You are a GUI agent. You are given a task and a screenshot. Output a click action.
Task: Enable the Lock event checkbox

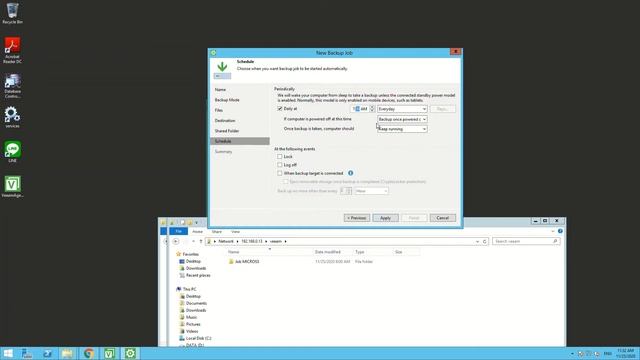(280, 156)
